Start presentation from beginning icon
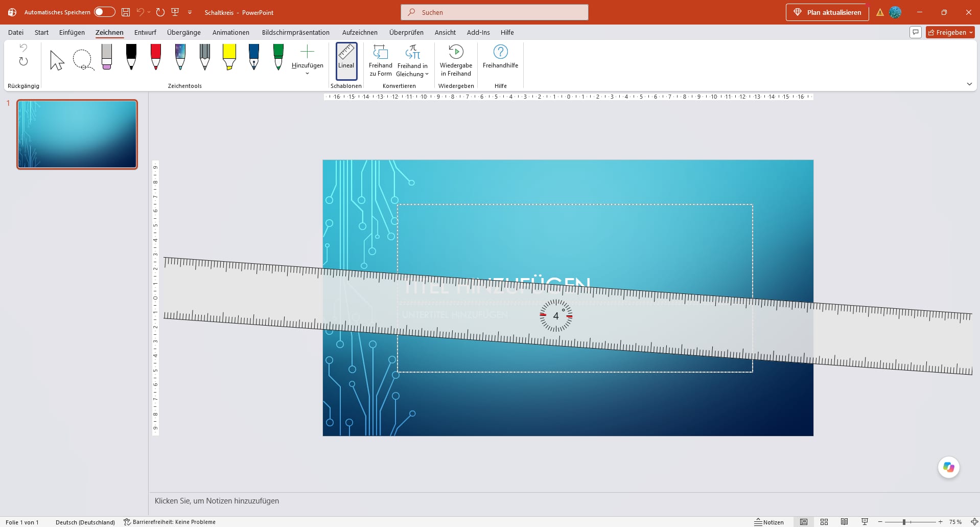 tap(175, 12)
